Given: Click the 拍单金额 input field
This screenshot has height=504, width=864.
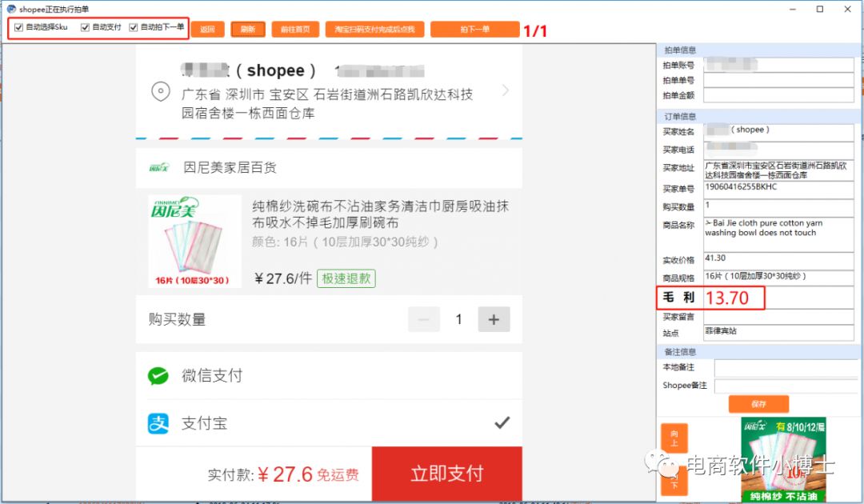Looking at the screenshot, I should coord(778,95).
